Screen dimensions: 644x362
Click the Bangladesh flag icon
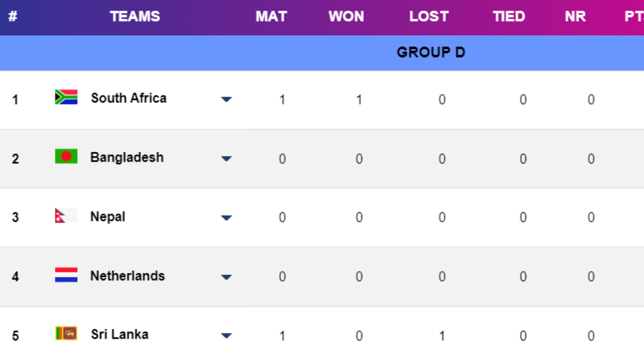(x=66, y=157)
